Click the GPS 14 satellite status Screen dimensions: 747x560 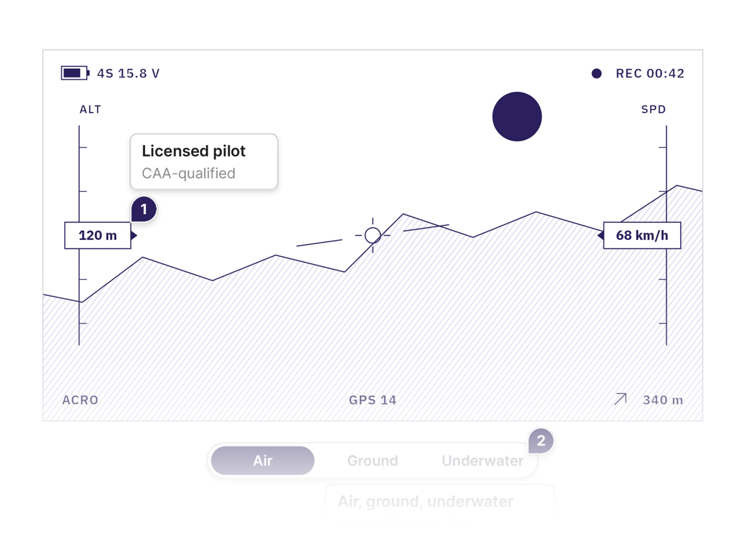(373, 400)
